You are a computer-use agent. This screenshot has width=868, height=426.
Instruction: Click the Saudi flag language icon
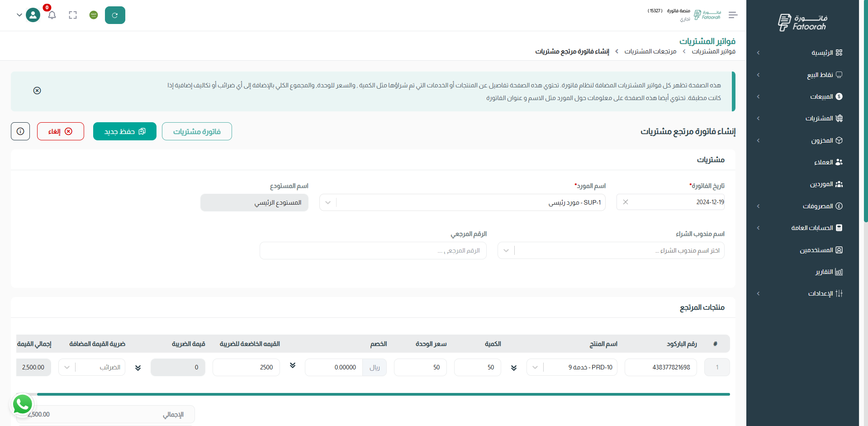(x=94, y=15)
